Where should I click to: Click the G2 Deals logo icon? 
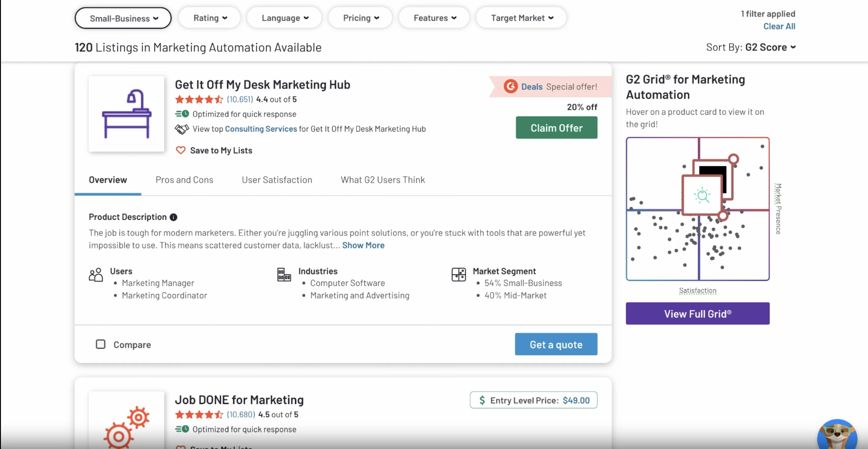[510, 87]
